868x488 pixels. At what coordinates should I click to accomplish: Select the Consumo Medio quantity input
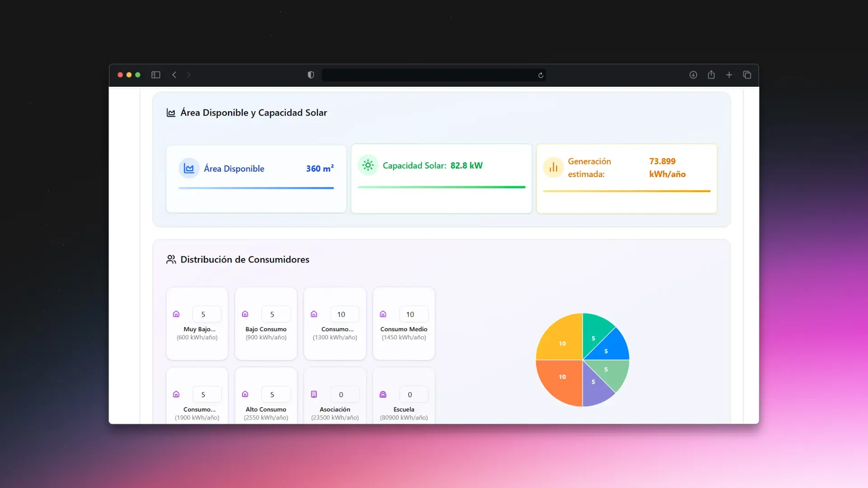coord(413,314)
